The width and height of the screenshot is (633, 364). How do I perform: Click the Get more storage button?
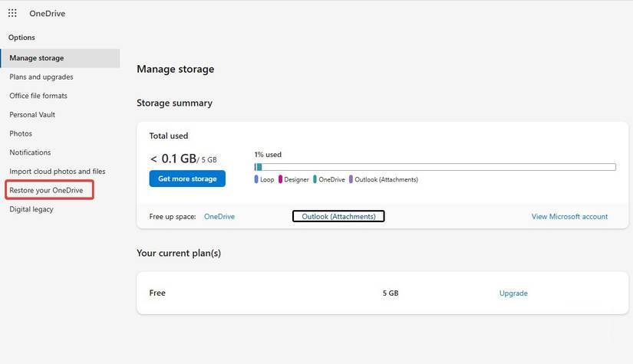(x=187, y=179)
